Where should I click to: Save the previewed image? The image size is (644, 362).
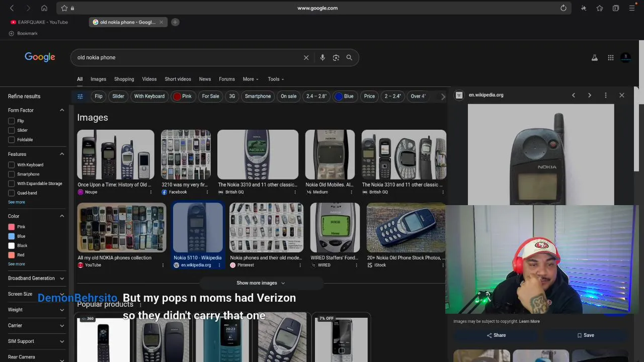click(585, 335)
